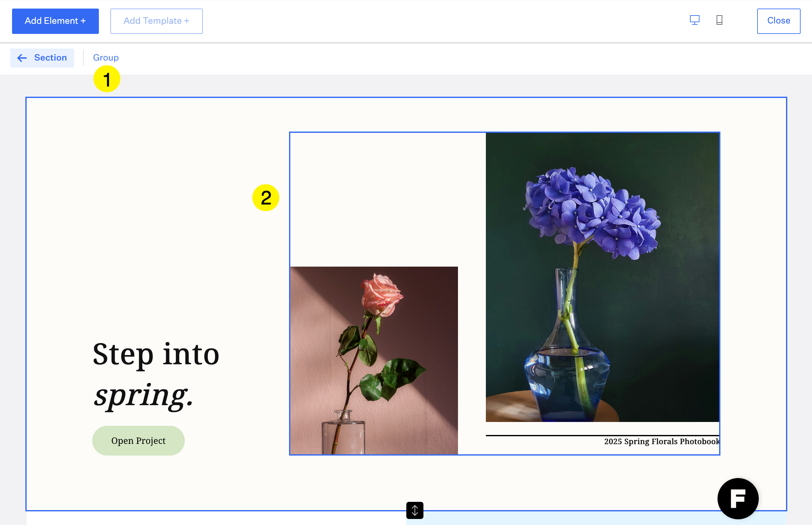The image size is (812, 525).
Task: Click the section resize arrow handle
Action: (x=415, y=510)
